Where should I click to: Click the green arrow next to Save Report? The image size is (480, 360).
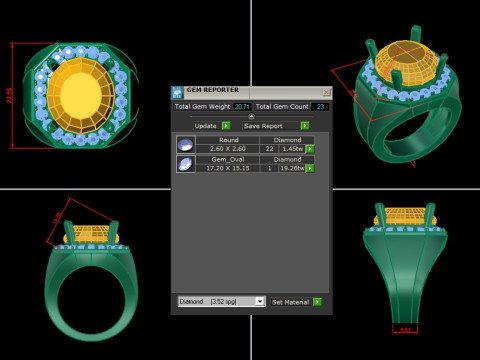pyautogui.click(x=305, y=126)
